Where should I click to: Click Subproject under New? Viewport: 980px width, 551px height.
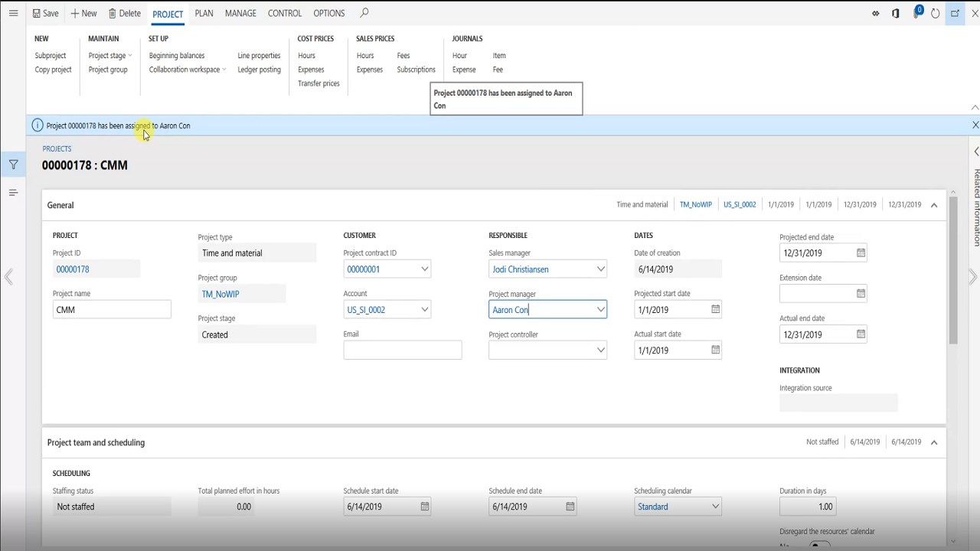[51, 55]
